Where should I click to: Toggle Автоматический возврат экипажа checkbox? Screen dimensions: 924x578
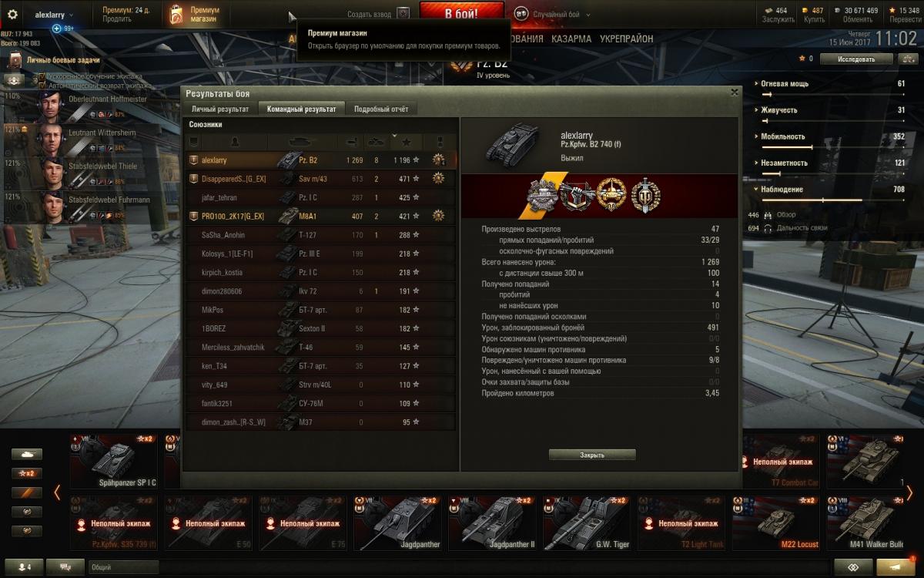(41, 86)
